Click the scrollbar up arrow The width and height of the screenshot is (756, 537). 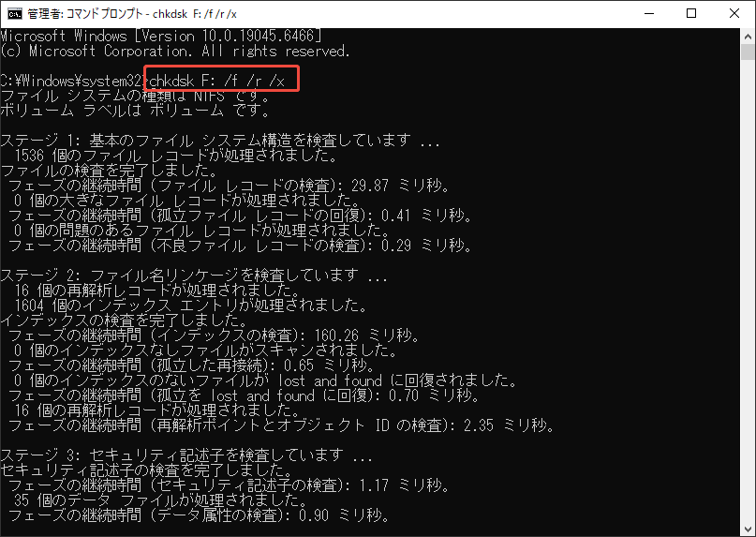tap(748, 37)
